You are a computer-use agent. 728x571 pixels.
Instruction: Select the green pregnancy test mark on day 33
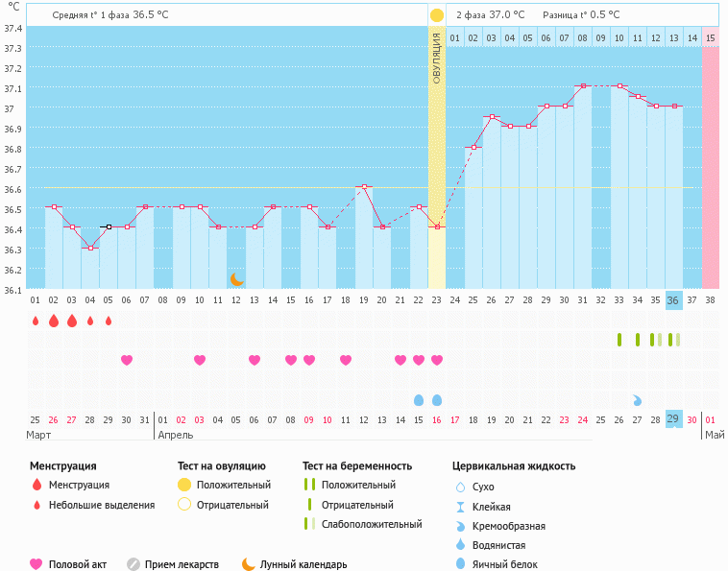tap(619, 340)
